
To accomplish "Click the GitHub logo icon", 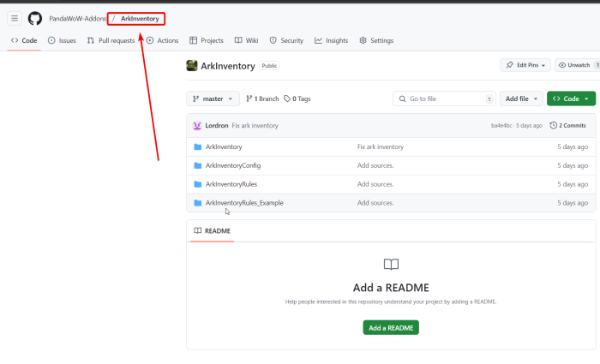I will [35, 18].
